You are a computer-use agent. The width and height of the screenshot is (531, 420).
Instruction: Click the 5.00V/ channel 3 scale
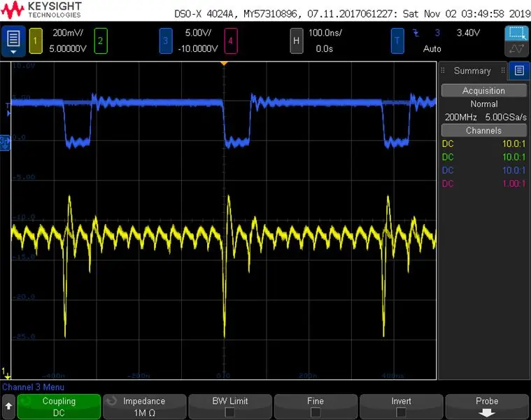(198, 33)
